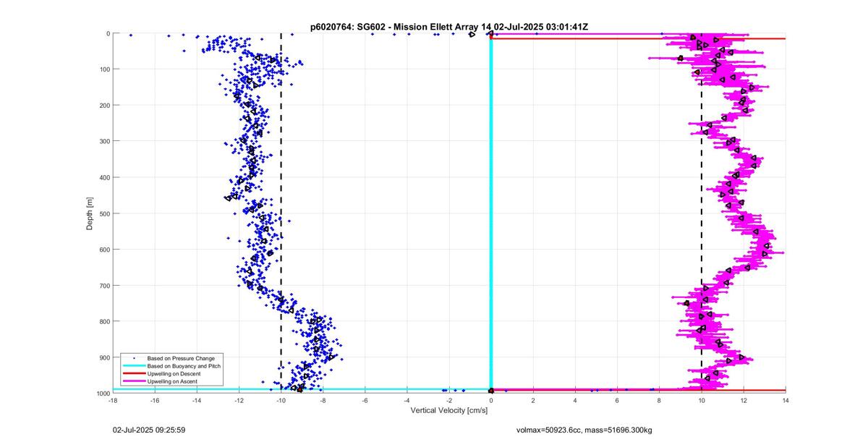Click the "-12" velocity axis tick label
The height and width of the screenshot is (442, 868).
point(239,400)
